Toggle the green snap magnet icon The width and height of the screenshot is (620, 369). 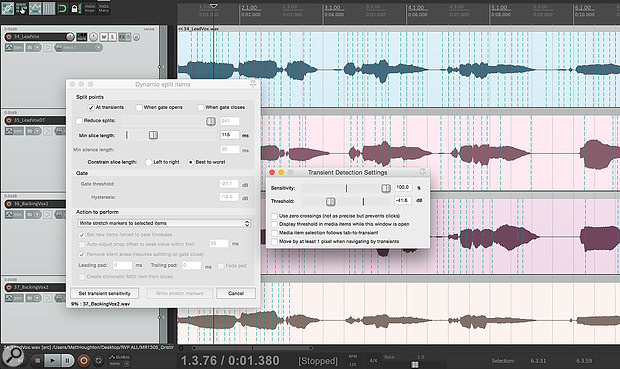[62, 8]
